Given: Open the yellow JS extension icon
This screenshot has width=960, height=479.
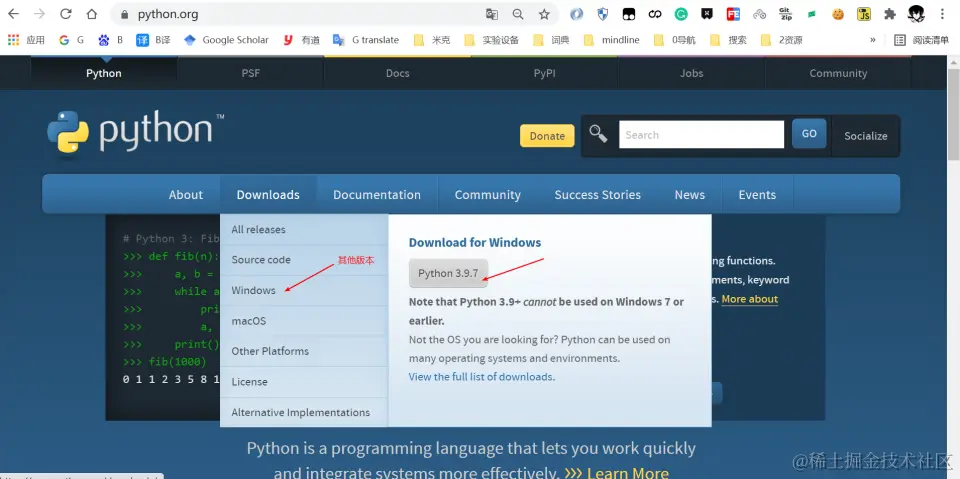Looking at the screenshot, I should (x=864, y=14).
